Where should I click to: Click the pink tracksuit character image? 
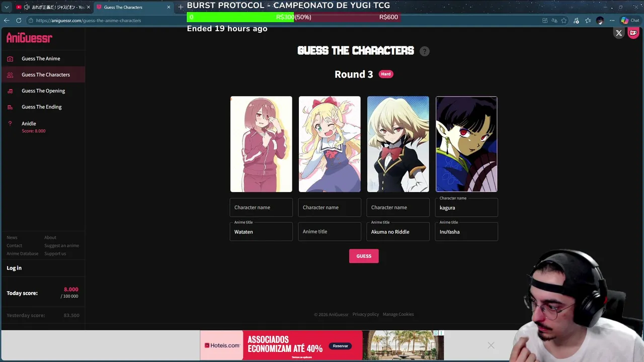[x=261, y=144]
